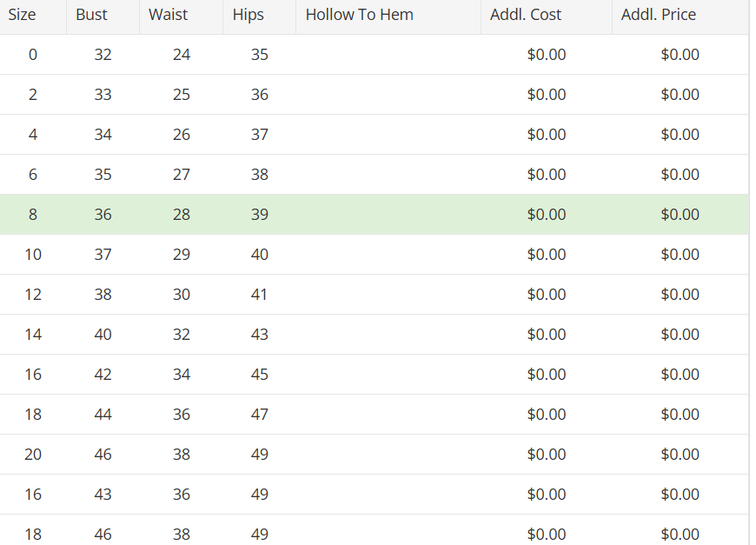Click the Hollow To Hem column header
The height and width of the screenshot is (545, 756).
point(388,15)
